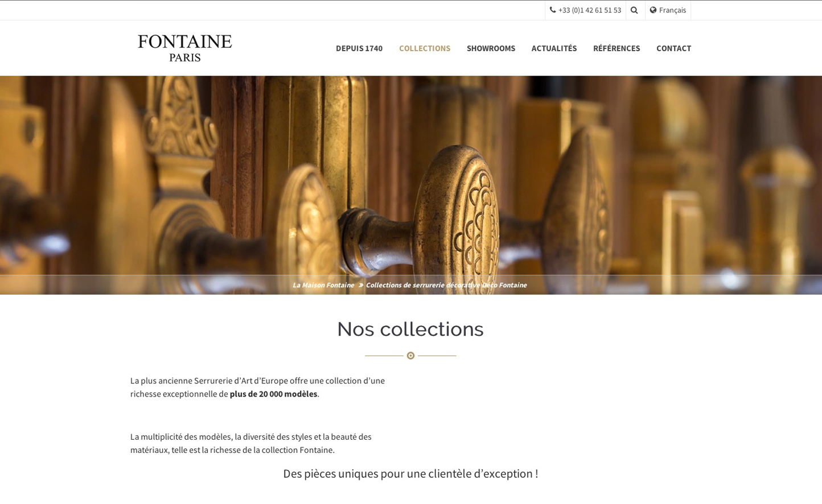Click the telephone handset icon
The image size is (822, 504).
point(553,10)
